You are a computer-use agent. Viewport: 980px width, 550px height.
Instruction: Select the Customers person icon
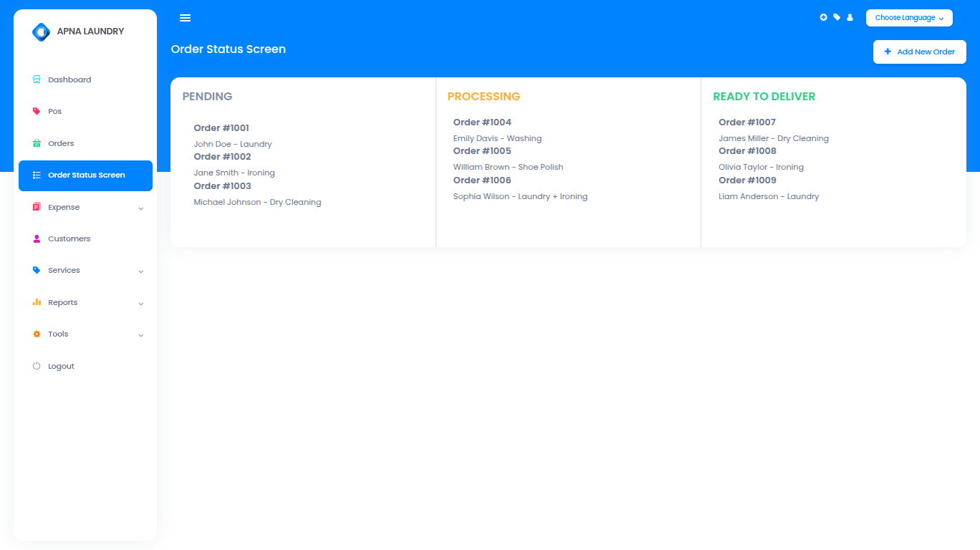point(36,238)
